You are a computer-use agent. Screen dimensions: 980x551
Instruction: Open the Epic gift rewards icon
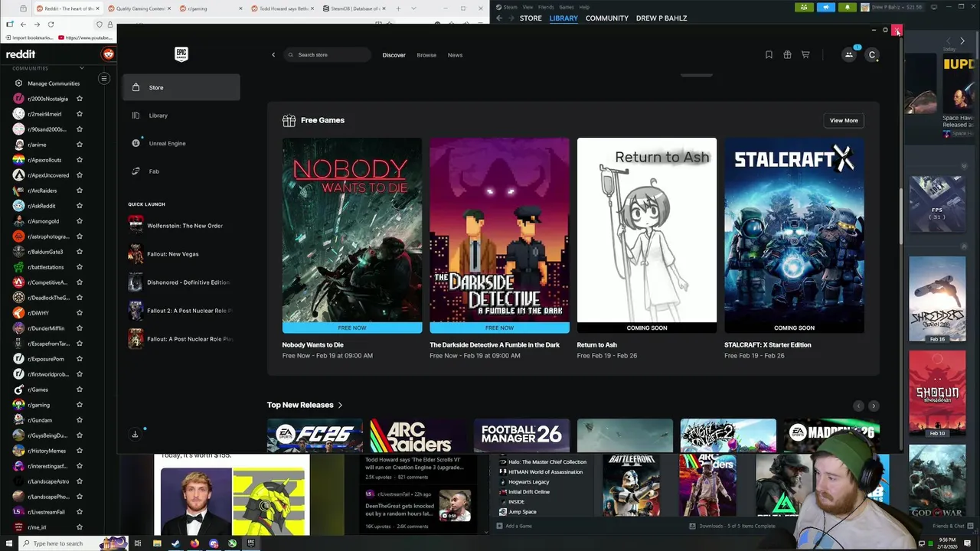pos(787,55)
